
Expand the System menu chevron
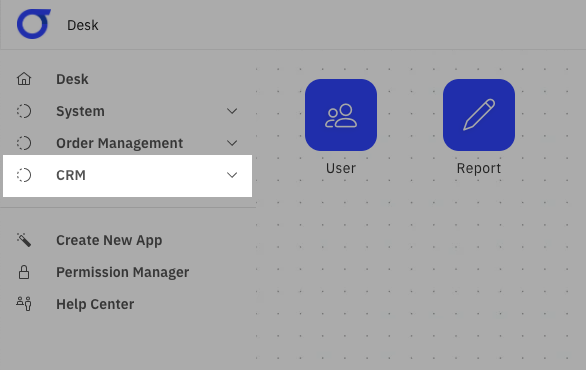(232, 111)
